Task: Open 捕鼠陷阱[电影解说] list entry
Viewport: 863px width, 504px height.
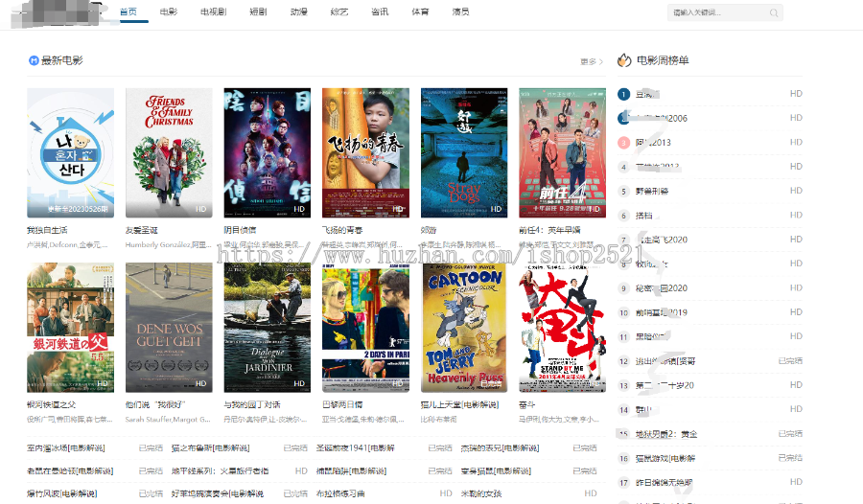Action: click(x=352, y=471)
